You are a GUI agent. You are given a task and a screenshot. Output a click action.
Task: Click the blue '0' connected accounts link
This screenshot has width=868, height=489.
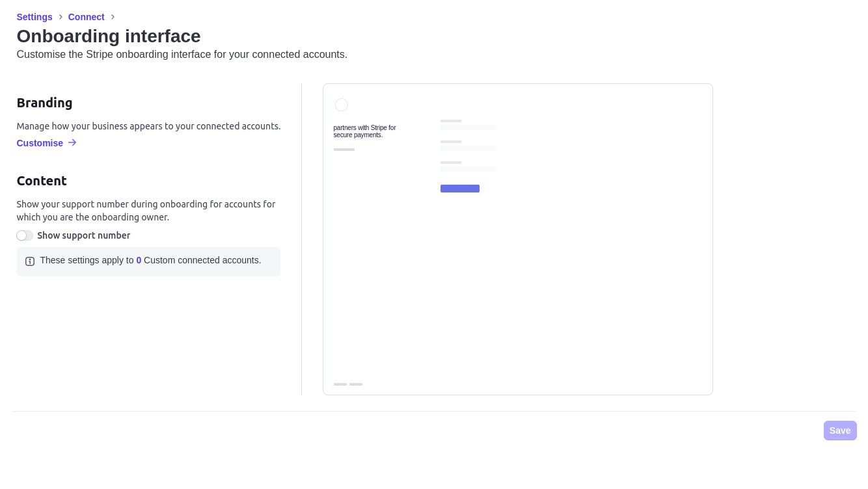click(139, 260)
